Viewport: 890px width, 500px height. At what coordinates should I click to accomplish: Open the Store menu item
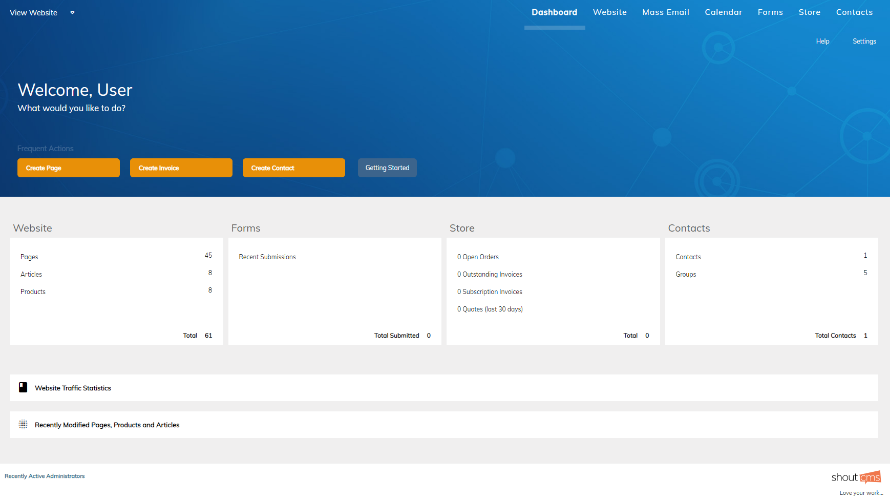coord(809,12)
